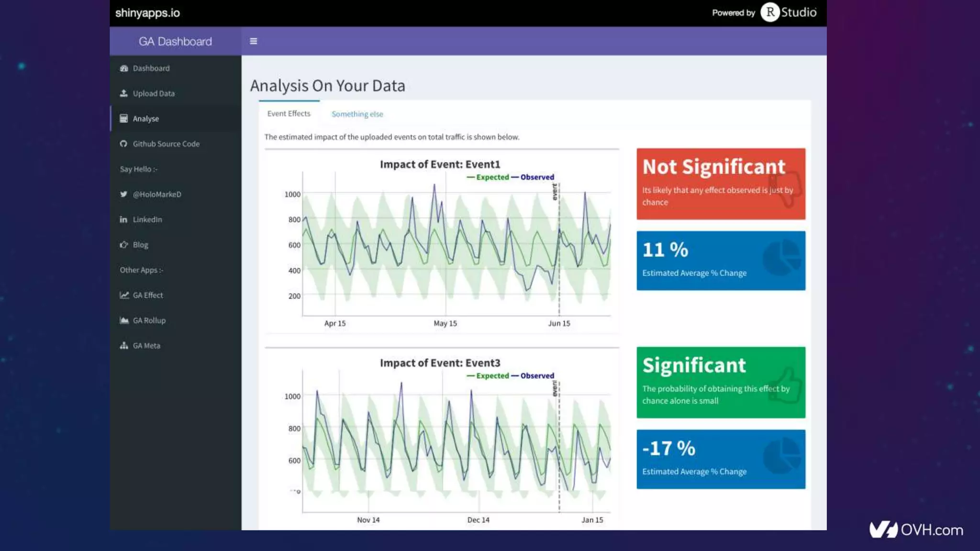Viewport: 980px width, 551px height.
Task: Select the Event Effects tab
Action: (289, 114)
